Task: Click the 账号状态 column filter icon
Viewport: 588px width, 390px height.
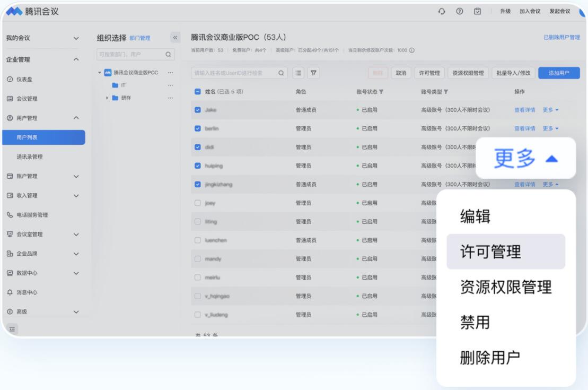Action: (381, 92)
